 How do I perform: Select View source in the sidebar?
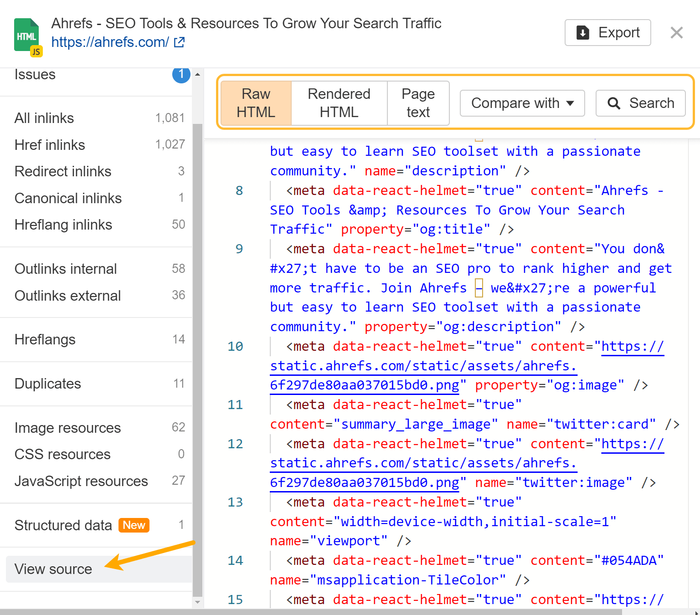pyautogui.click(x=53, y=569)
